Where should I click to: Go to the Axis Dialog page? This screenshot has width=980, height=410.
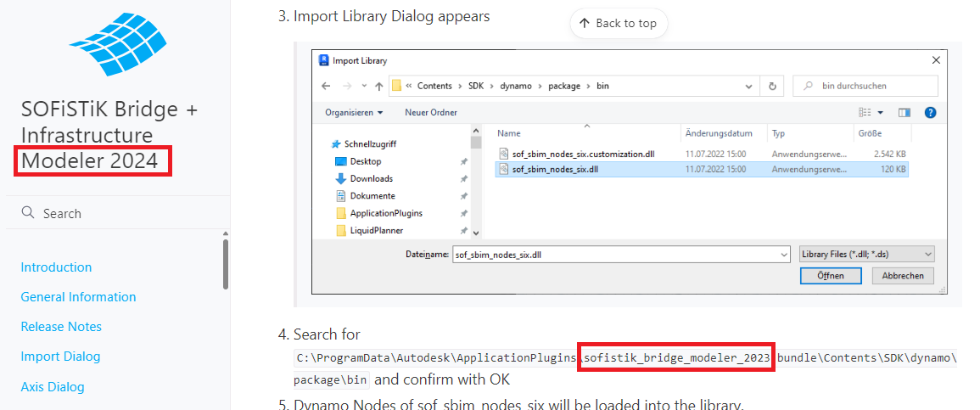(x=53, y=387)
